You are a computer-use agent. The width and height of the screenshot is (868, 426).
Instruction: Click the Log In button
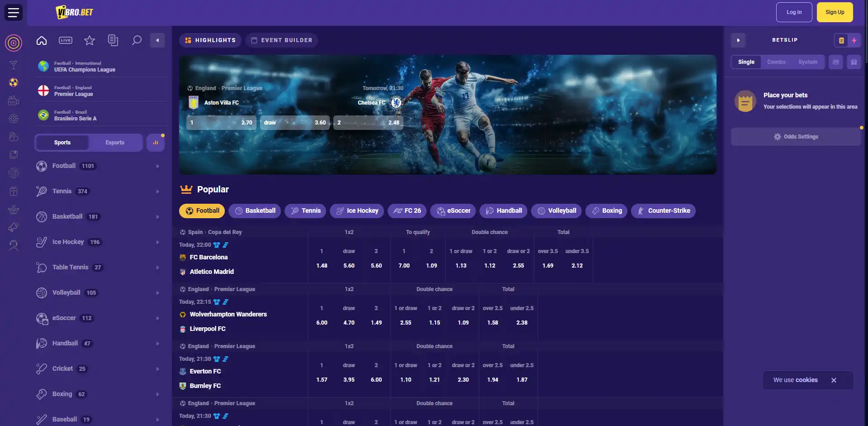(x=794, y=12)
